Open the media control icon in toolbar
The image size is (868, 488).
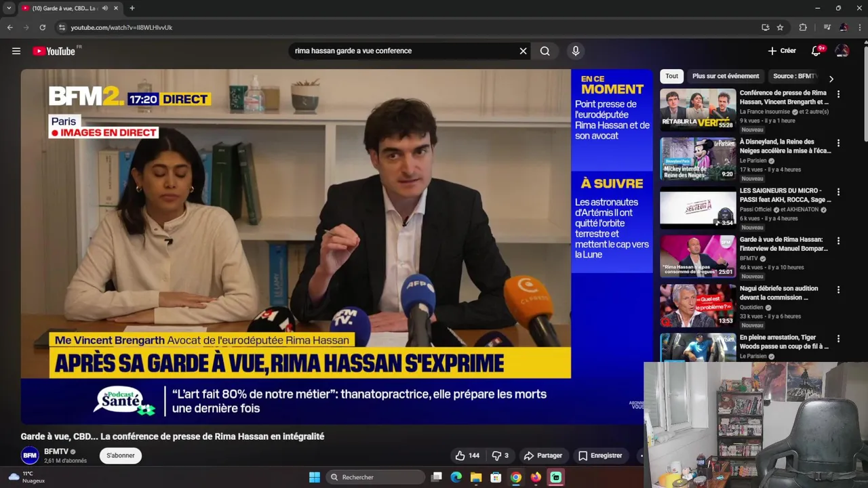coord(827,28)
